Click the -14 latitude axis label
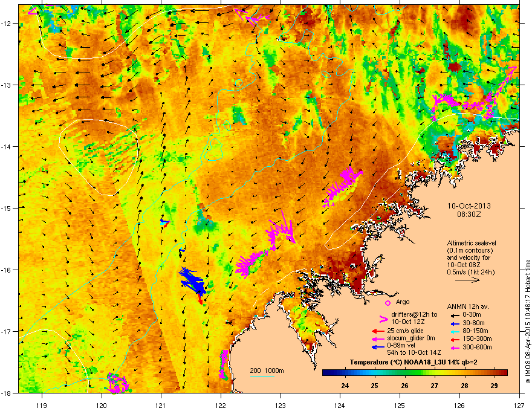 tap(6, 146)
